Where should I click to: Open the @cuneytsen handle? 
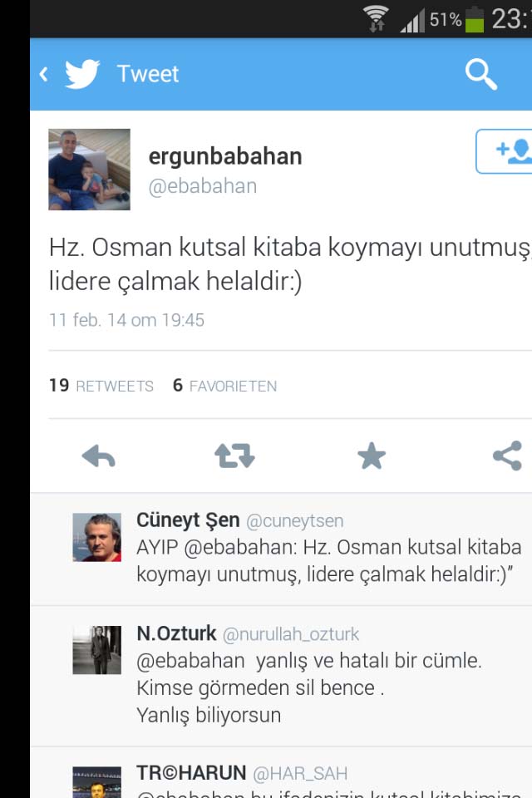coord(295,521)
